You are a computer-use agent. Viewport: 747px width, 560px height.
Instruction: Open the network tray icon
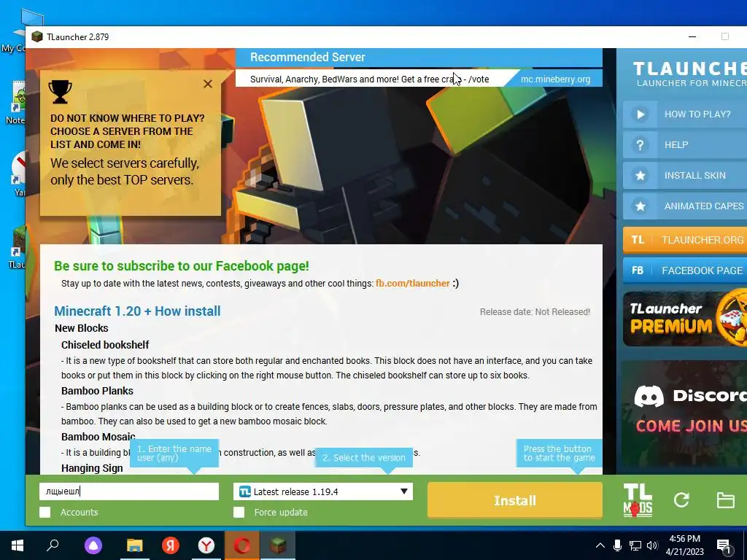(635, 545)
